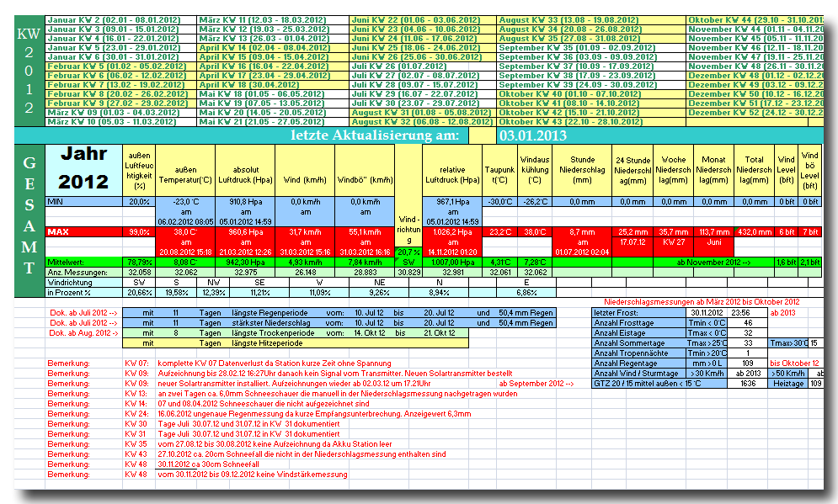
Task: Click the 'letzte Aktualisierung am:' label
Action: pyautogui.click(x=375, y=135)
